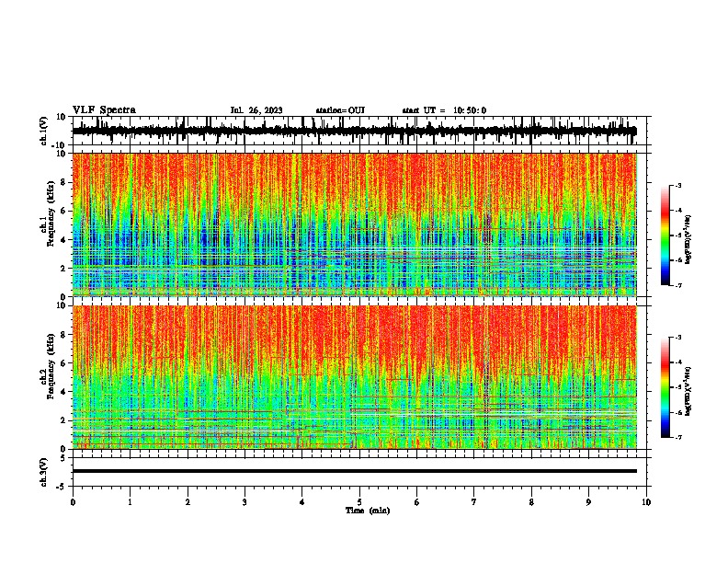Image resolution: width=728 pixels, height=563 pixels.
Task: Click the "ch.1(V)" waveform axis label
Action: (x=44, y=131)
